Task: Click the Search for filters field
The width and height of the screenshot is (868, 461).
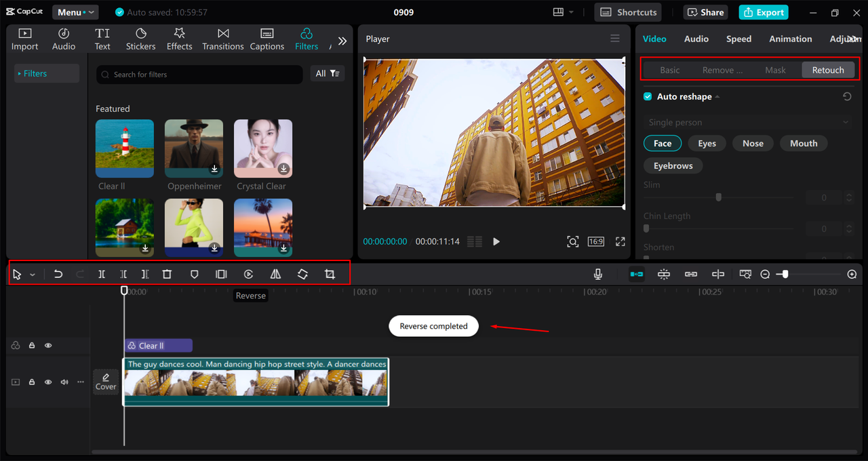Action: (199, 75)
